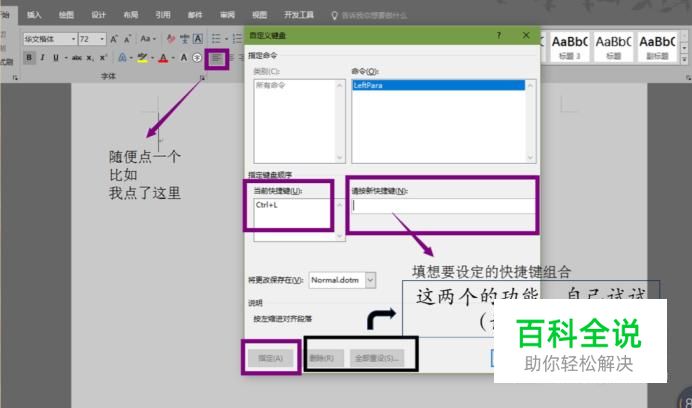Click the Tell Me lightbulb search box
The width and height of the screenshot is (692, 408).
click(369, 15)
